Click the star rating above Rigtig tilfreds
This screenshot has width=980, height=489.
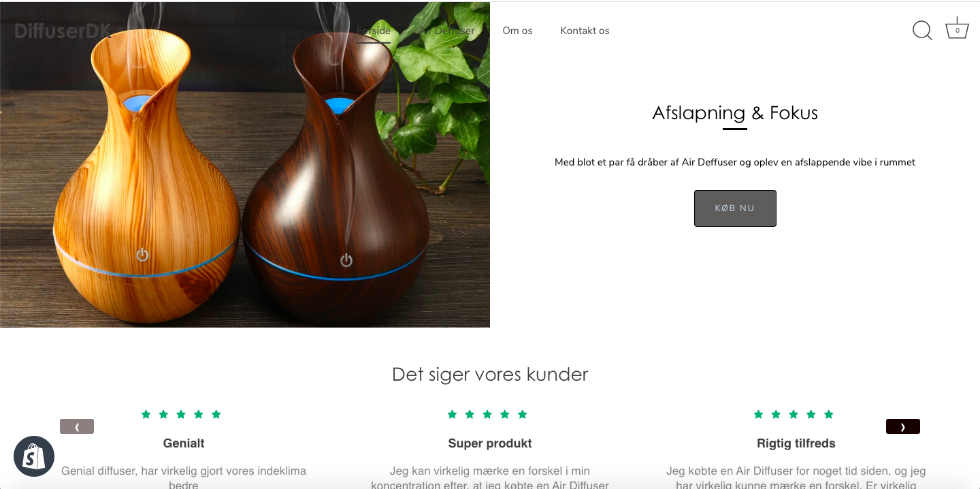click(794, 414)
